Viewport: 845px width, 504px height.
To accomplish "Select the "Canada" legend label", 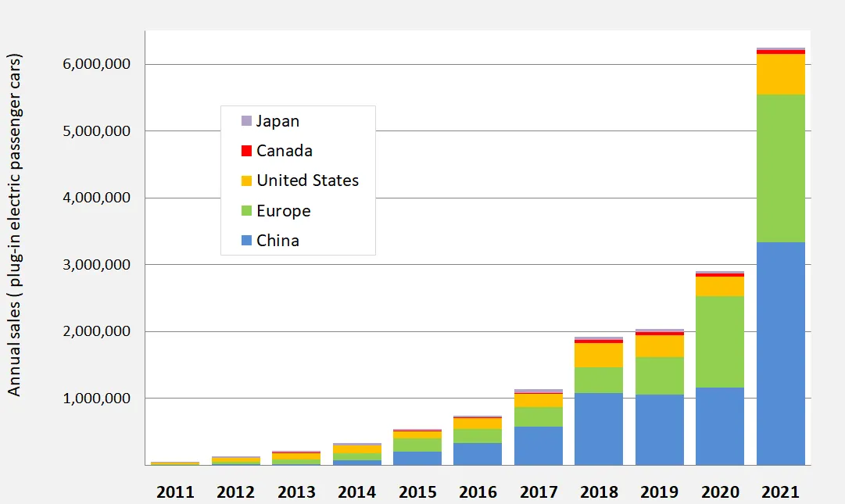I will click(x=285, y=151).
